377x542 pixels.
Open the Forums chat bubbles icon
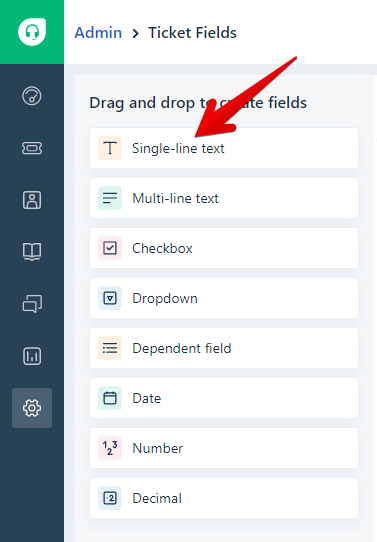coord(32,304)
